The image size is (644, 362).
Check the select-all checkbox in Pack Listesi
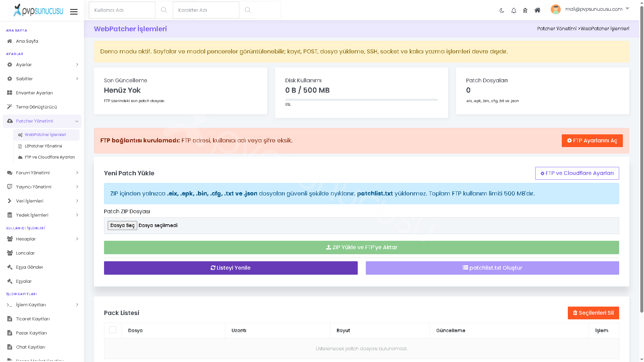click(113, 330)
